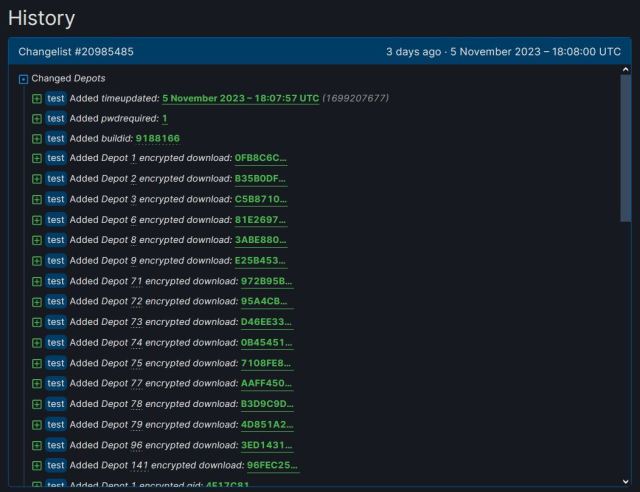640x492 pixels.
Task: Click plus icon beside Depot 1 encrypted download
Action: [37, 159]
